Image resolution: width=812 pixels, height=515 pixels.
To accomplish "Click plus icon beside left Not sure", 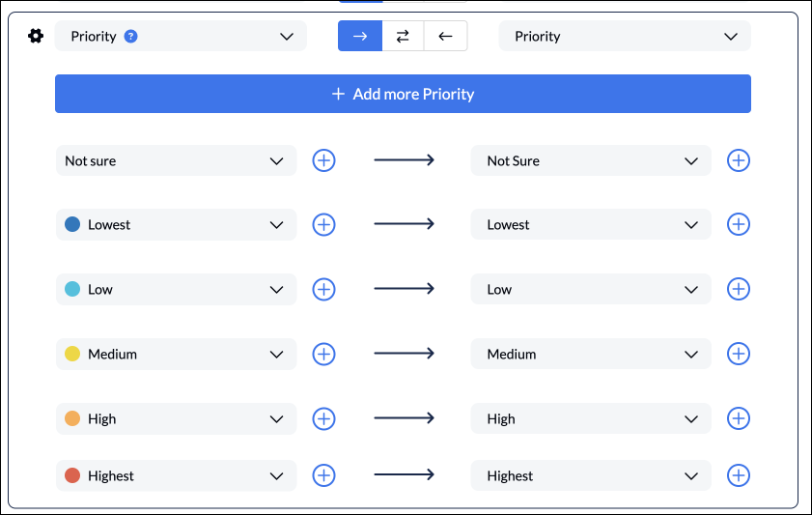I will pyautogui.click(x=323, y=160).
